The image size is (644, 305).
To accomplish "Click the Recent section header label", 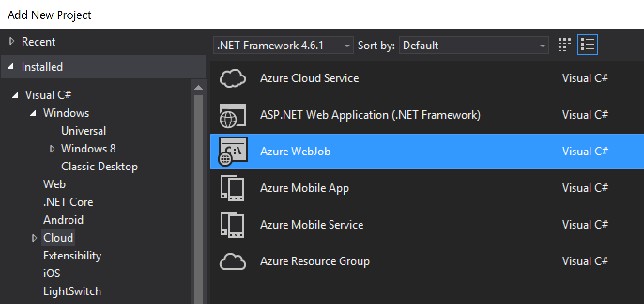I will tap(38, 42).
